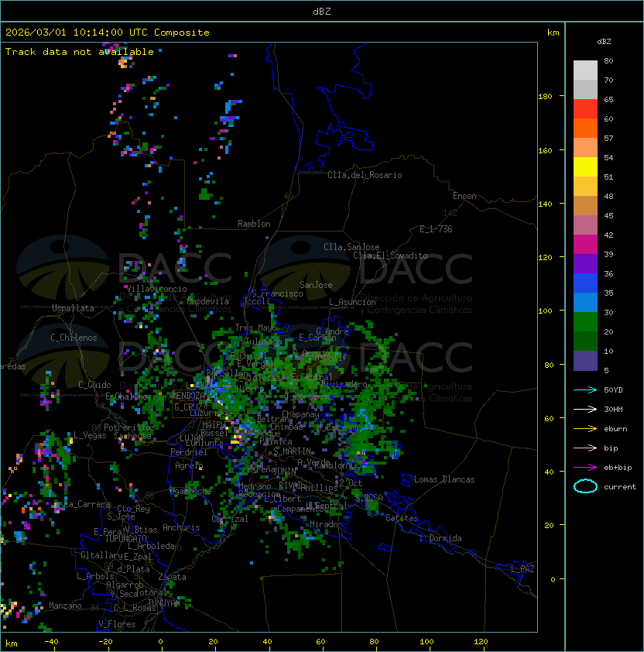Click the 'Catitas' map label
644x652 pixels.
pos(402,518)
